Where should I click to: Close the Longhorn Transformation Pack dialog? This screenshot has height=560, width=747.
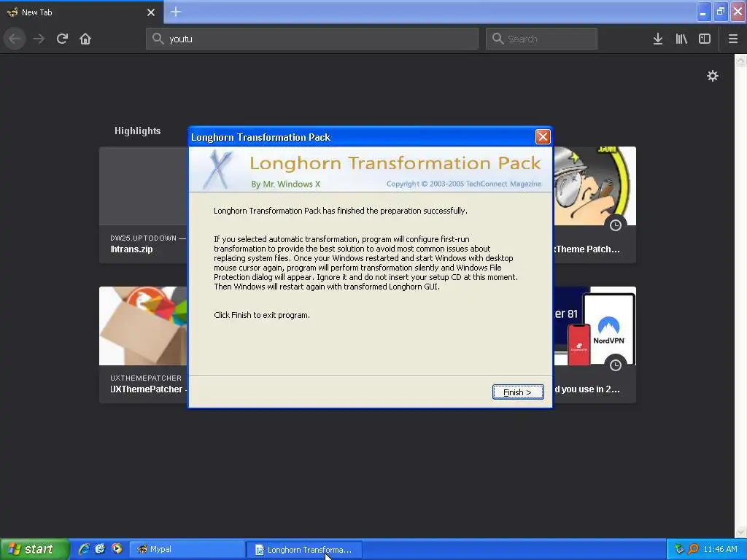pos(543,137)
